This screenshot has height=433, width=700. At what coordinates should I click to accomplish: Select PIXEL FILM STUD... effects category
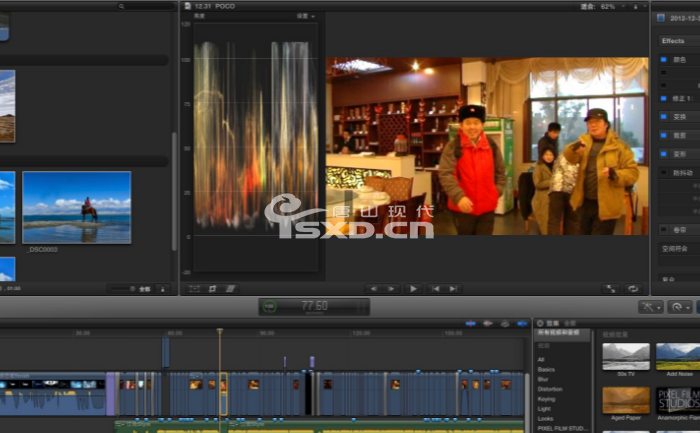(x=563, y=429)
